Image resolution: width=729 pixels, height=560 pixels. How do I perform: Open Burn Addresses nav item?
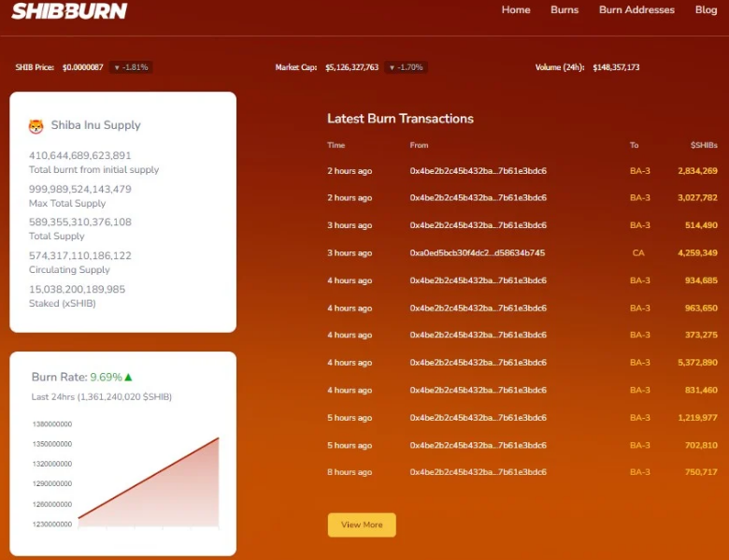click(636, 9)
